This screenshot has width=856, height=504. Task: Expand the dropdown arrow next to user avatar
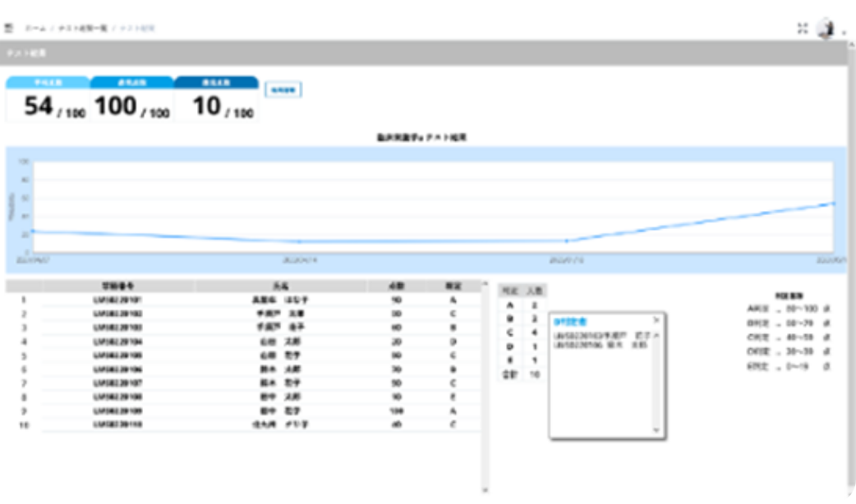843,34
